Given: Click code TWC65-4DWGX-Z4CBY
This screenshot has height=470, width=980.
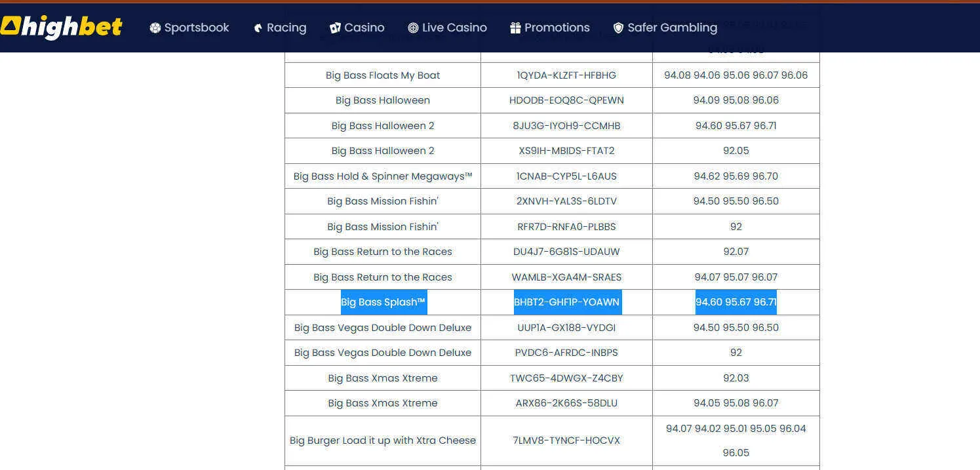Looking at the screenshot, I should (x=566, y=378).
